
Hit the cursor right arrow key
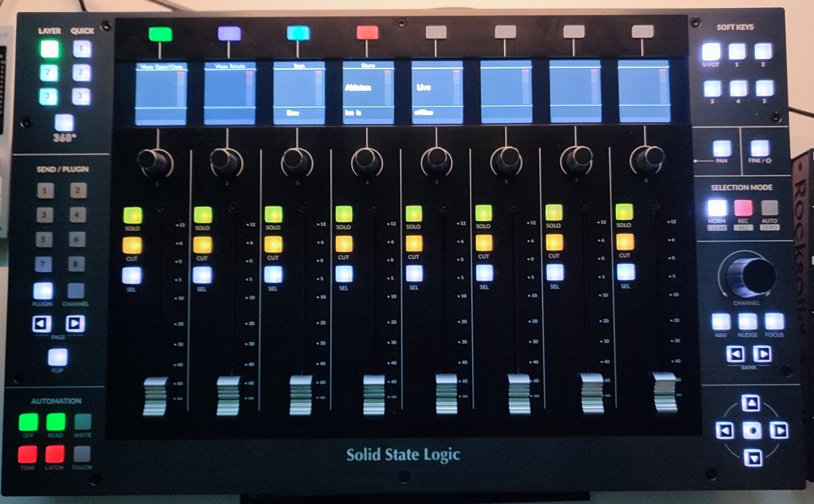pos(779,430)
